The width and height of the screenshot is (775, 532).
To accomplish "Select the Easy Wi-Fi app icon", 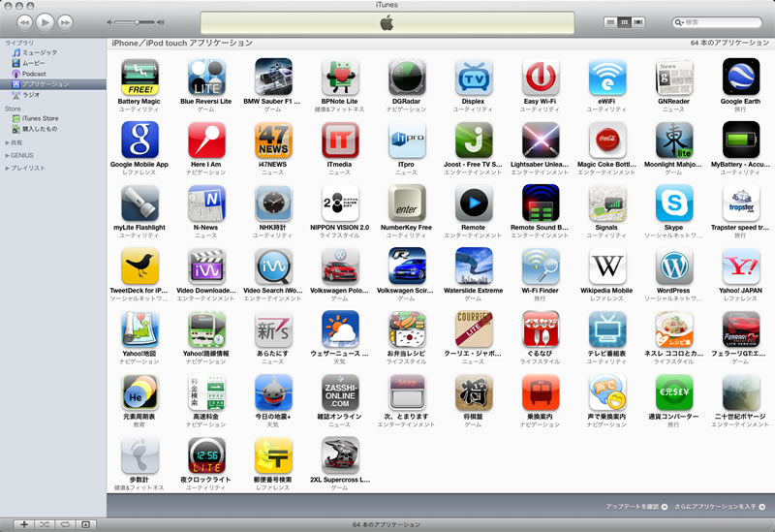I will tap(541, 77).
